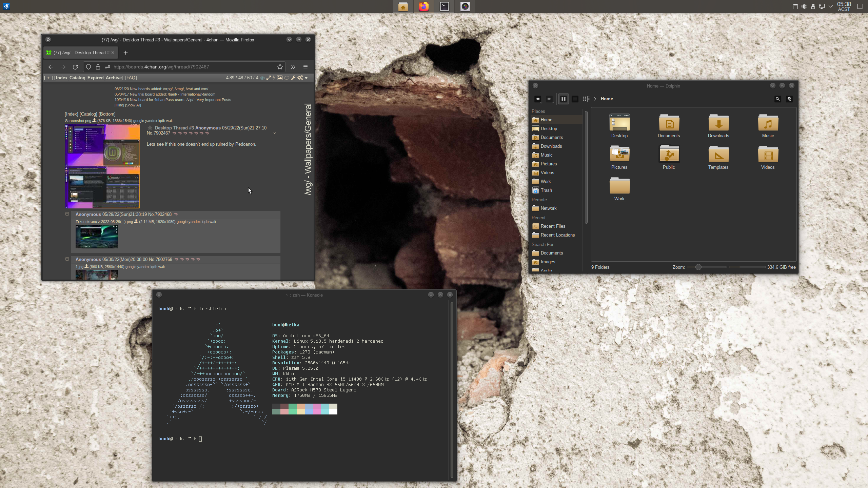The image size is (868, 488).
Task: Select Trash in Dolphin's Places panel
Action: pyautogui.click(x=556, y=190)
